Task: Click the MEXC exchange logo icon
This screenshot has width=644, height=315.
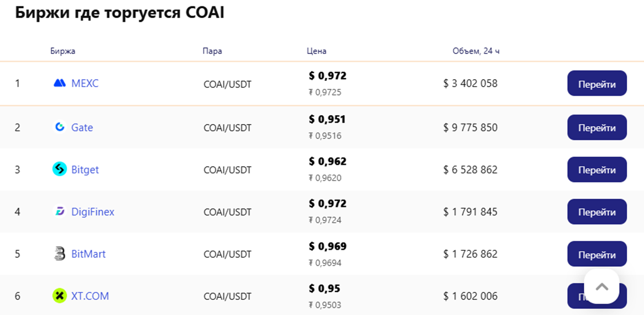Action: pyautogui.click(x=59, y=83)
